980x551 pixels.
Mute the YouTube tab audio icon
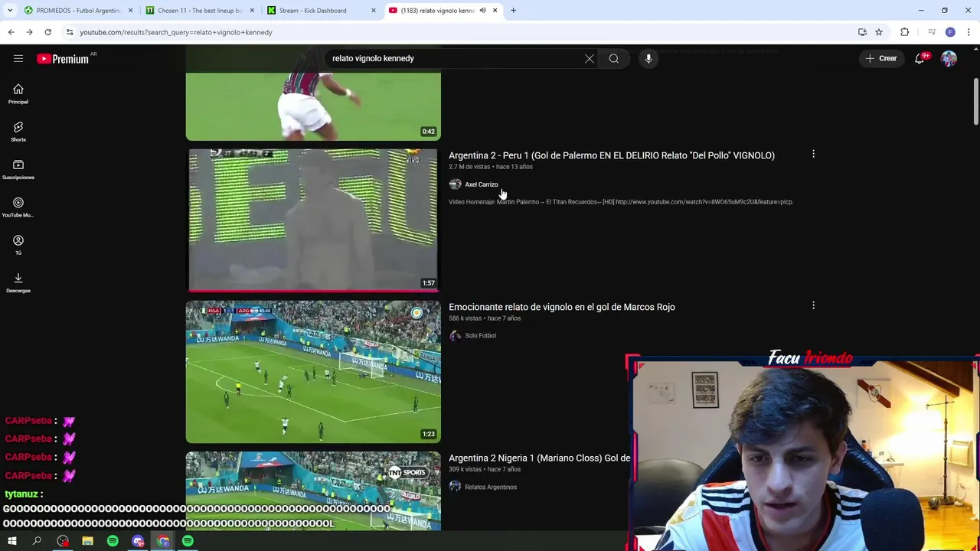(482, 11)
